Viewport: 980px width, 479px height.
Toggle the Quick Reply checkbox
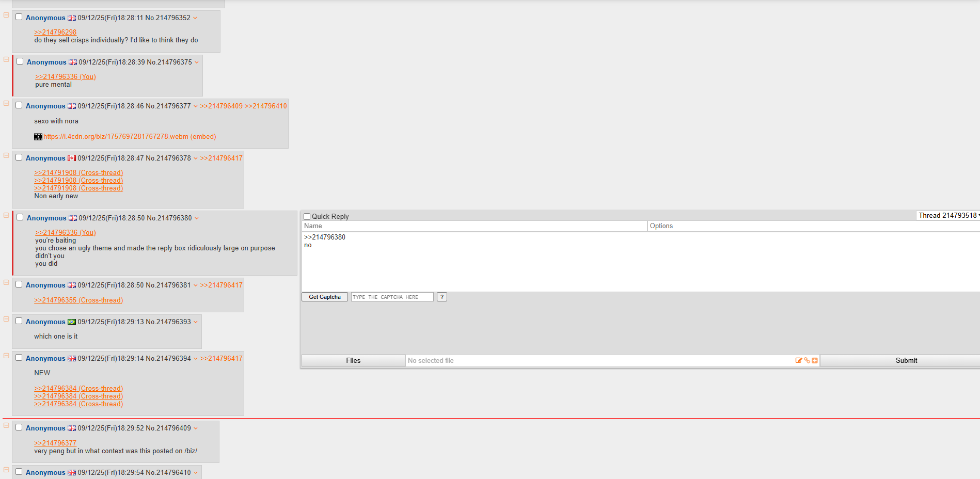(x=307, y=217)
